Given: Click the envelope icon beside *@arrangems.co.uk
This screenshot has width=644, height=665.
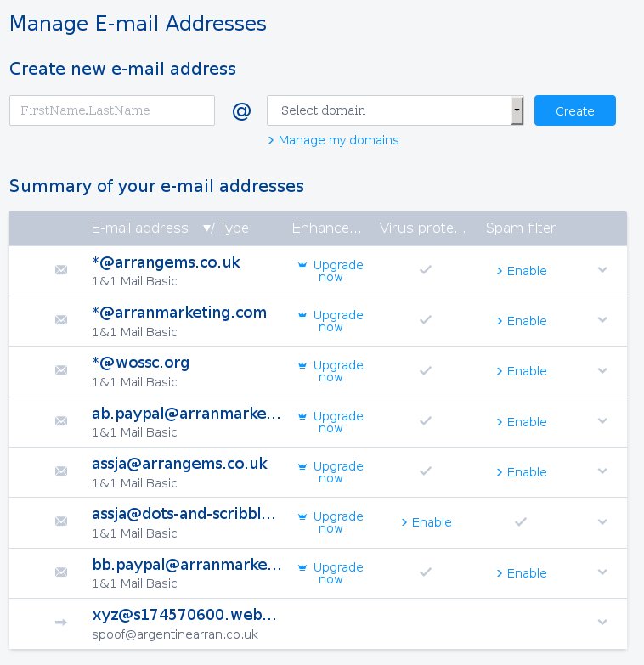Looking at the screenshot, I should 61,270.
